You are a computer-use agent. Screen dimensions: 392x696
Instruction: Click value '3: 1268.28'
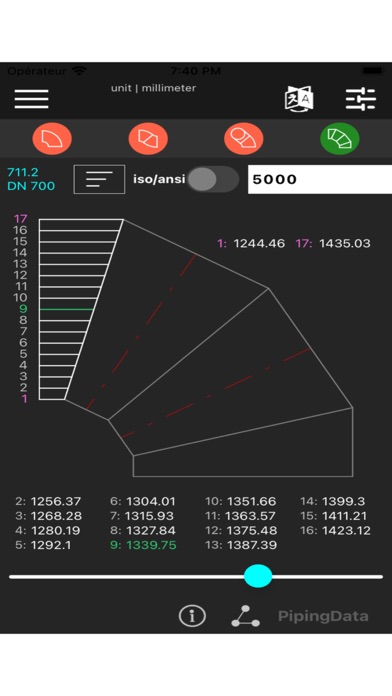tap(48, 516)
